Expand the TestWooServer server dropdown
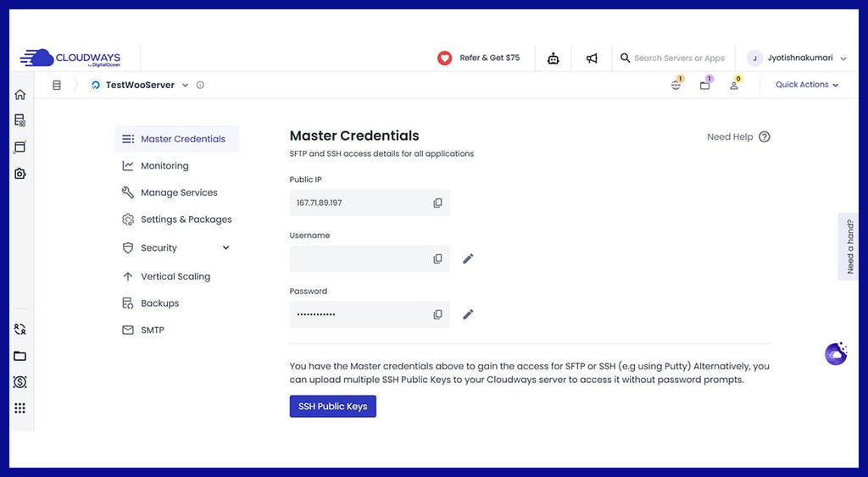Viewport: 868px width, 477px height. [186, 86]
